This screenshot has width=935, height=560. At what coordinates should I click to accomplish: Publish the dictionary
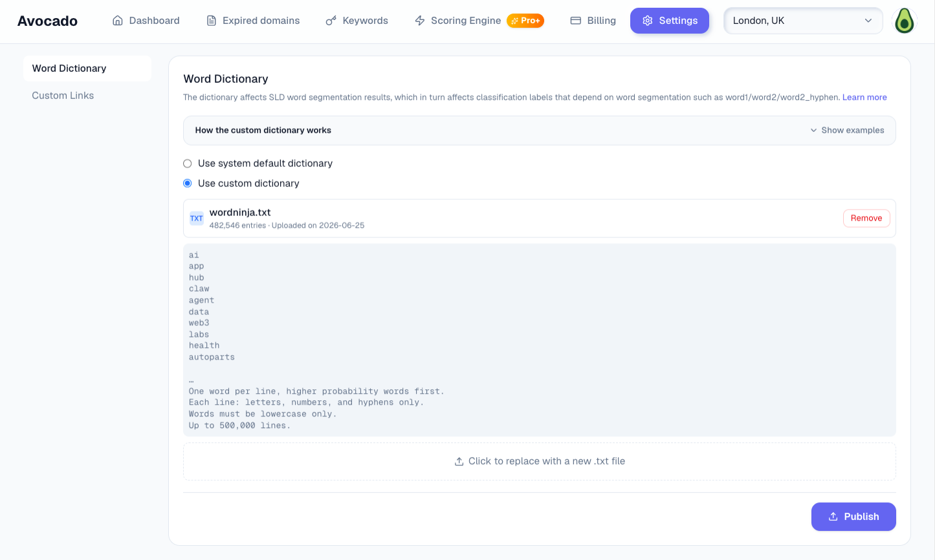pyautogui.click(x=853, y=517)
